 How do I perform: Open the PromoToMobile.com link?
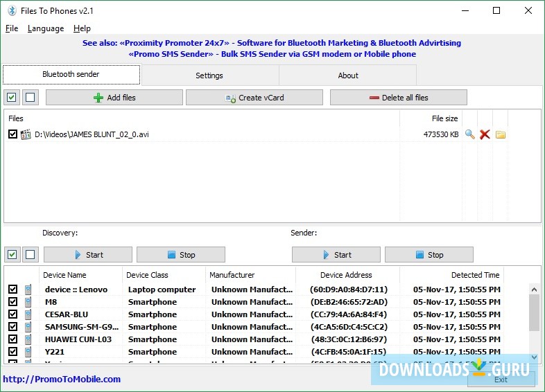tap(62, 379)
